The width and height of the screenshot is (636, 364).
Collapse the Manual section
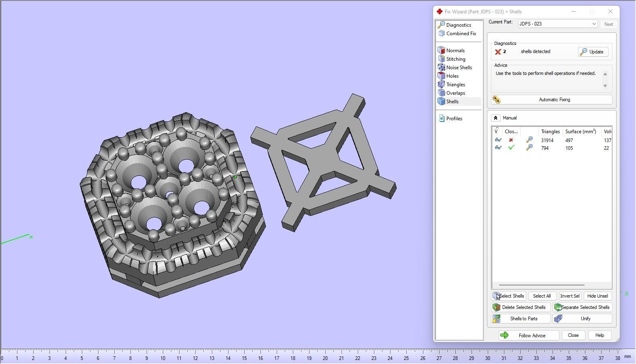coord(495,118)
